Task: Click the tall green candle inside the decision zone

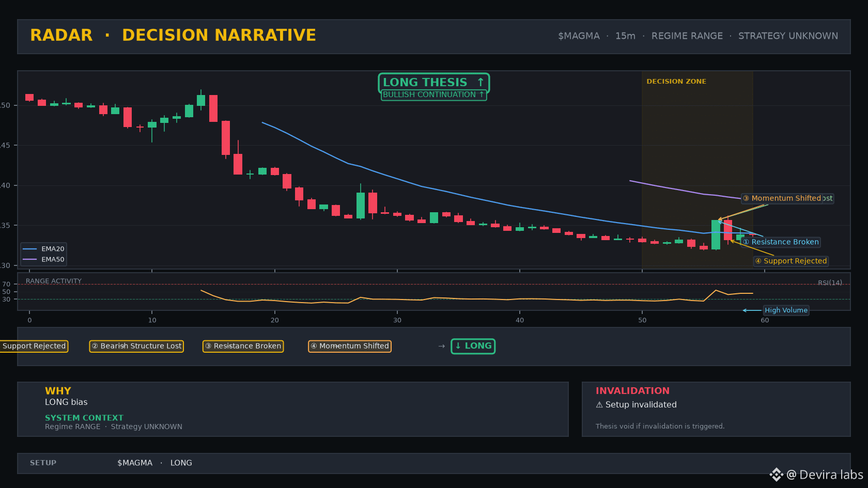Action: [716, 235]
